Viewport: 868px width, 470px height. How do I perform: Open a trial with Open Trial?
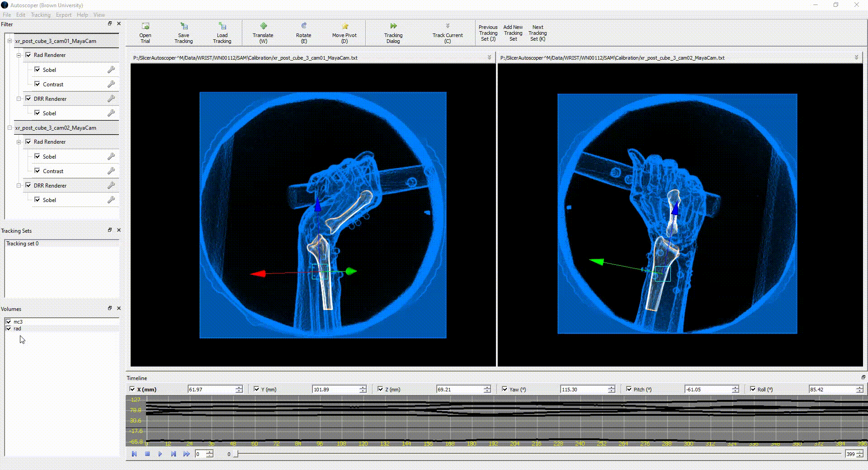pyautogui.click(x=145, y=33)
